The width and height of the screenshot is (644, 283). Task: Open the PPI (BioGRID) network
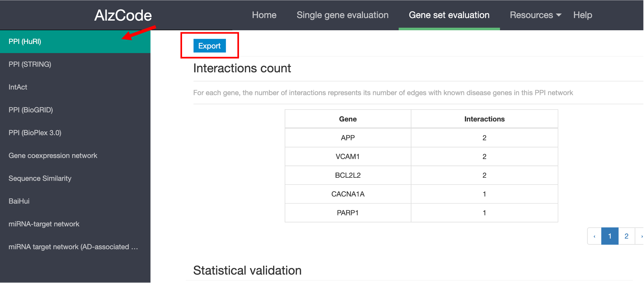31,110
